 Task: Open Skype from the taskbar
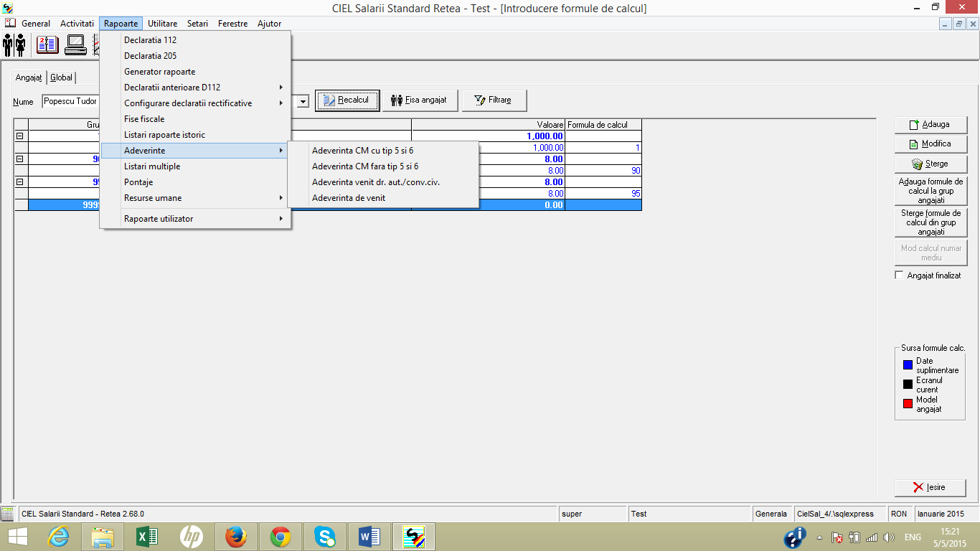(x=325, y=537)
